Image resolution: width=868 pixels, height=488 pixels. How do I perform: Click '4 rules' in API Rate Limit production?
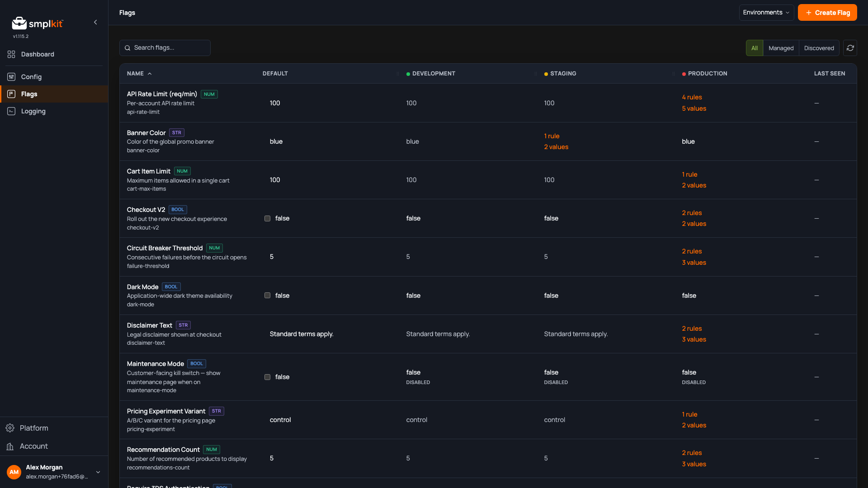pyautogui.click(x=692, y=97)
